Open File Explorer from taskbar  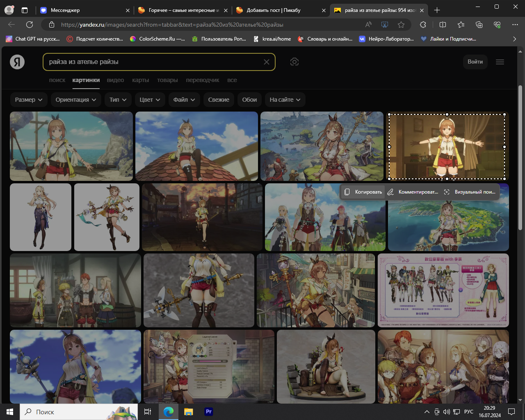coord(188,411)
